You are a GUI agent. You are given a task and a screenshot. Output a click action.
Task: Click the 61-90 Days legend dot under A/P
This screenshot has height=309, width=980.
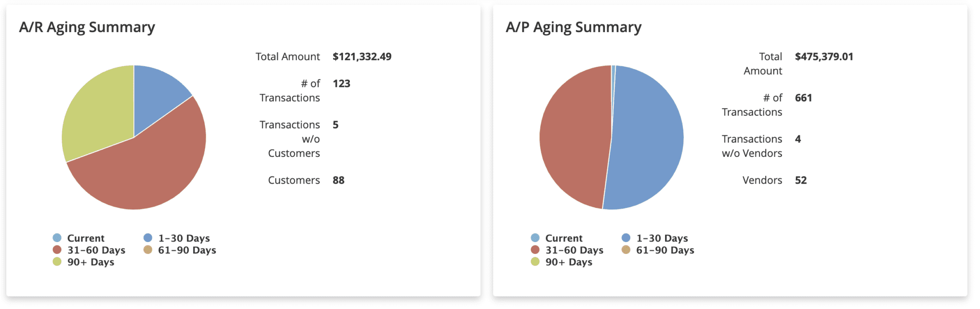(626, 250)
